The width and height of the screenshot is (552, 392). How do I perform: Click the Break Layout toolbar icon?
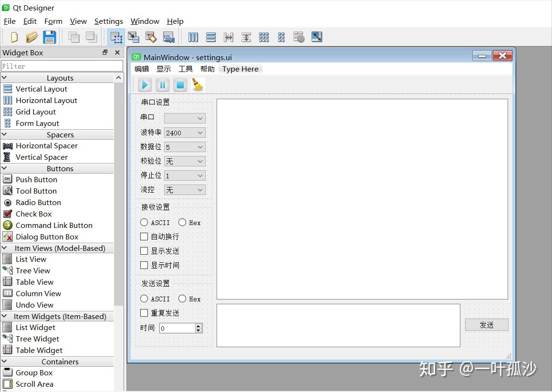[299, 37]
